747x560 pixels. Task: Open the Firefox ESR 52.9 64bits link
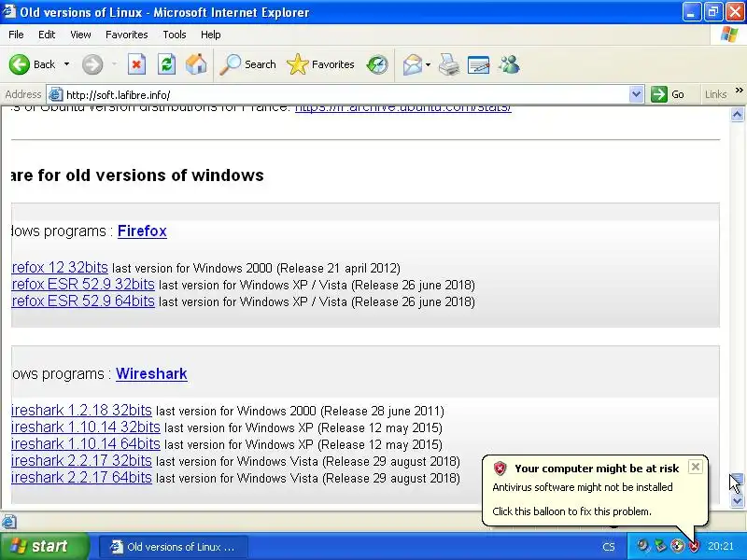83,301
